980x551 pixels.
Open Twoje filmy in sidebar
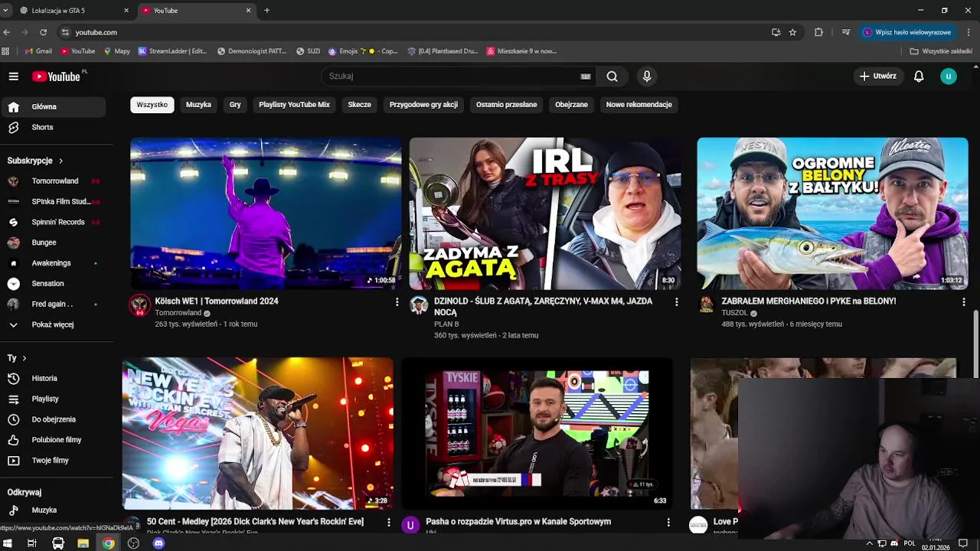pyautogui.click(x=53, y=461)
